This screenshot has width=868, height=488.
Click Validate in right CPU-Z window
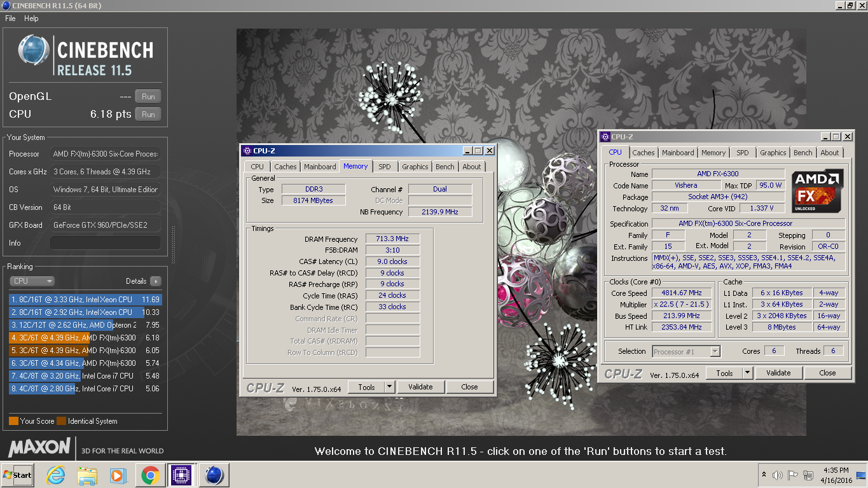point(778,373)
